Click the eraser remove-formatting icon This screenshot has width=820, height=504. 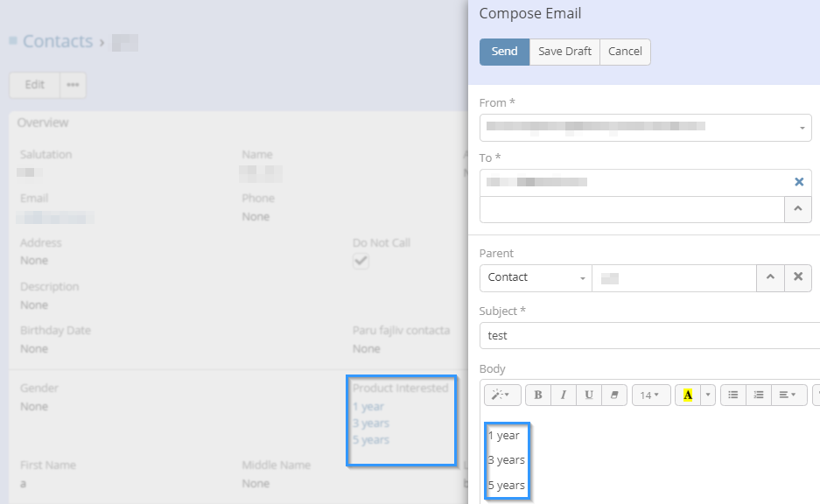click(614, 395)
